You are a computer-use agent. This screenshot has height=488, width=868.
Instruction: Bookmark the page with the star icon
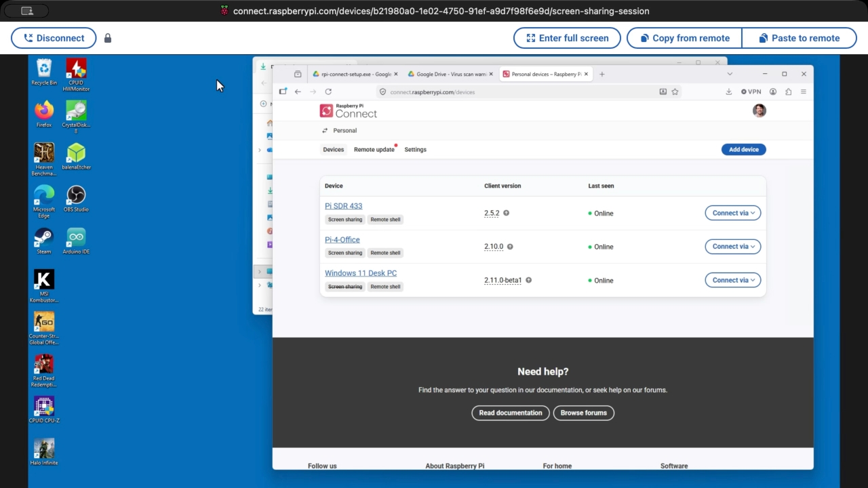[675, 91]
